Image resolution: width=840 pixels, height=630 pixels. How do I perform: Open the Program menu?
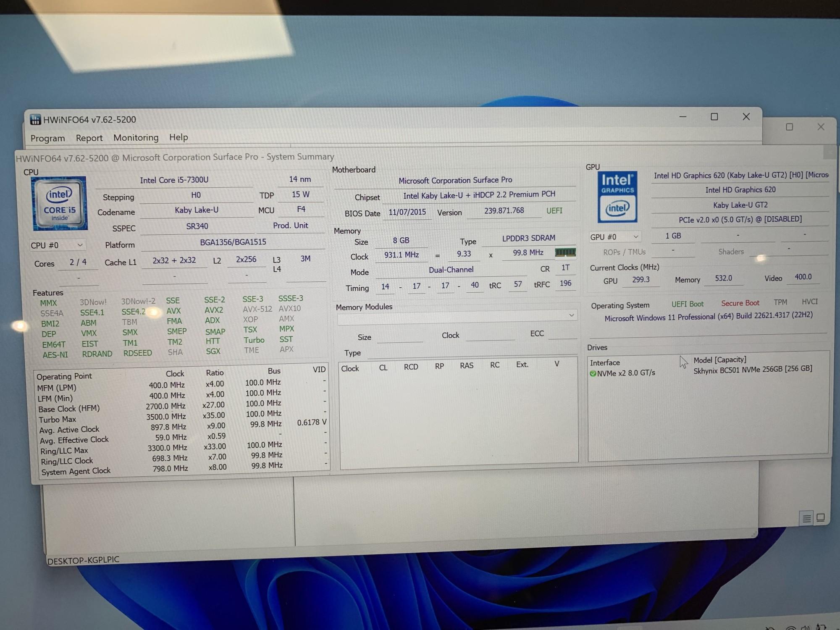48,138
